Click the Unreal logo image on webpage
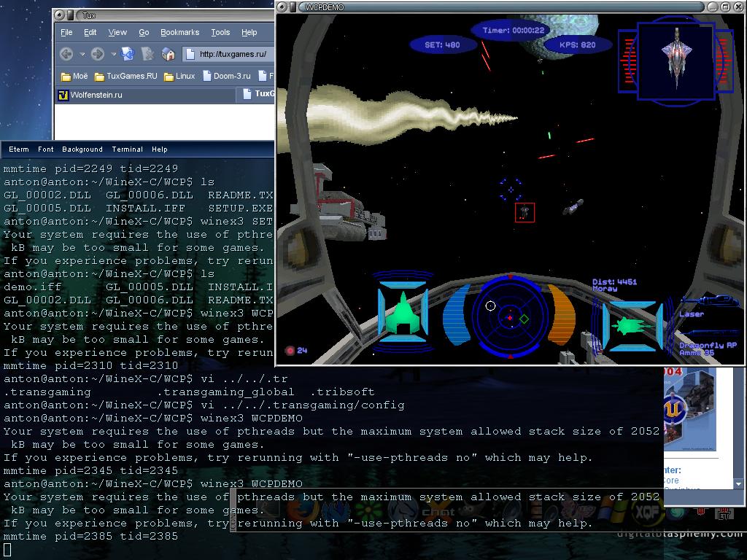This screenshot has height=560, width=747. click(x=675, y=408)
